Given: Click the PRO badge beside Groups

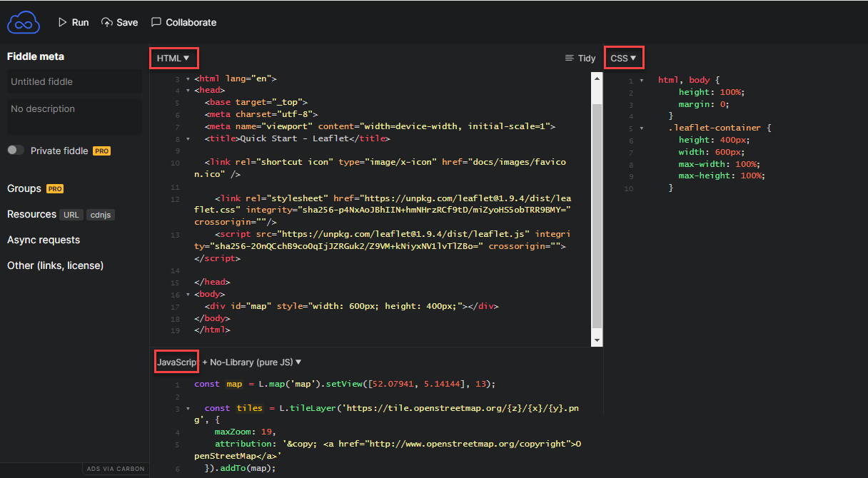Looking at the screenshot, I should [55, 189].
